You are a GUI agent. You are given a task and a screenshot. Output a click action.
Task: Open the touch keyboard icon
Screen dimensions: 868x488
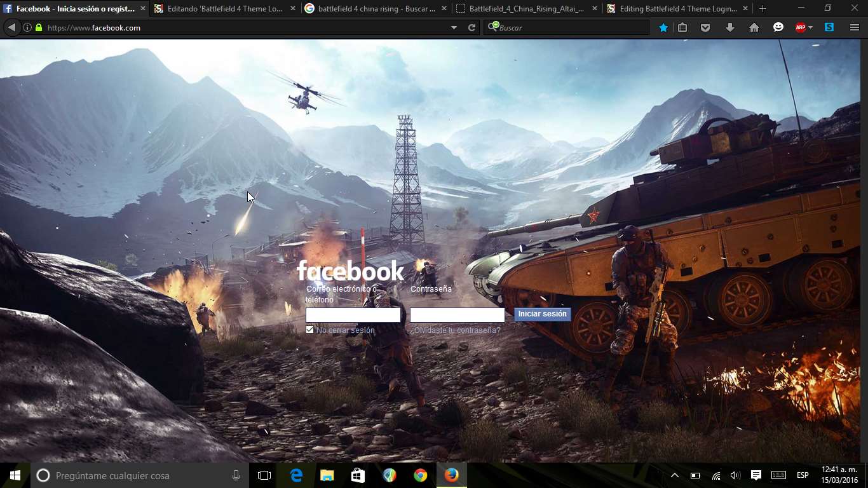tap(778, 475)
